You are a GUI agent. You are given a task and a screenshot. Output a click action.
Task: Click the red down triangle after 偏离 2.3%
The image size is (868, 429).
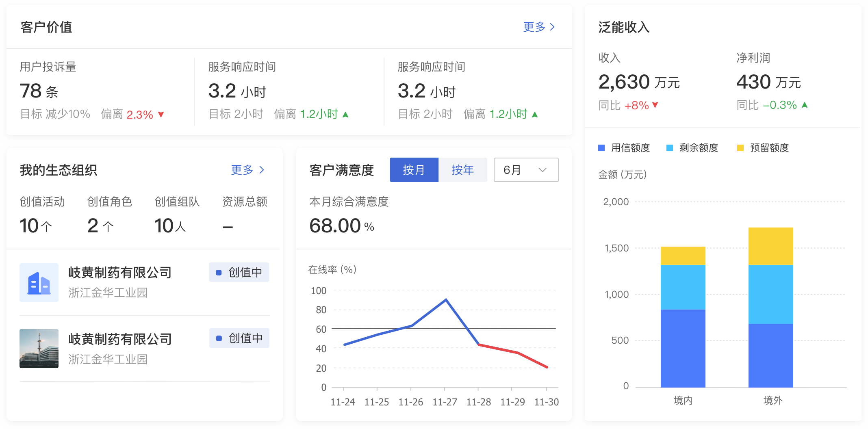(160, 115)
